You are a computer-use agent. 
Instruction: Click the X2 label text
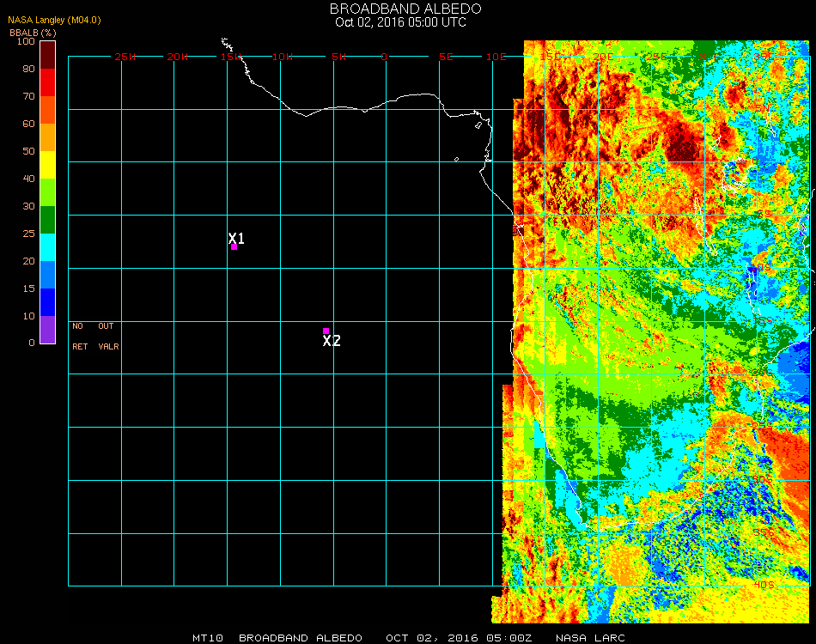[332, 341]
